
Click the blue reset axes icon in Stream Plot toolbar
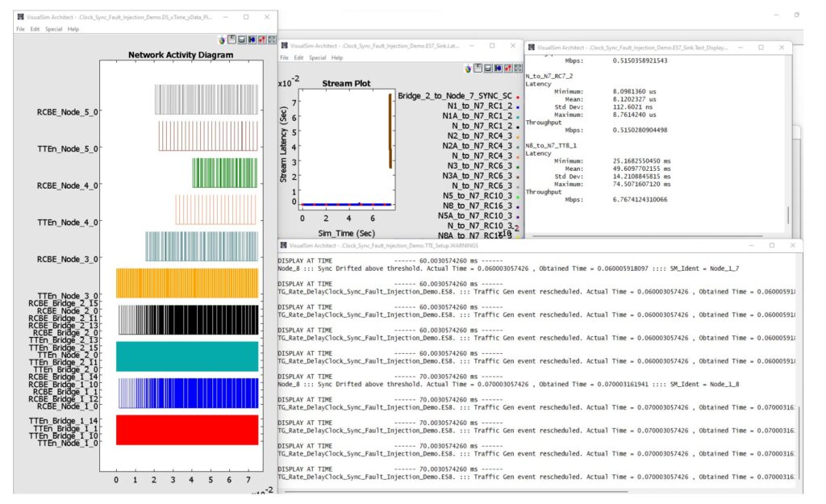pyautogui.click(x=499, y=69)
